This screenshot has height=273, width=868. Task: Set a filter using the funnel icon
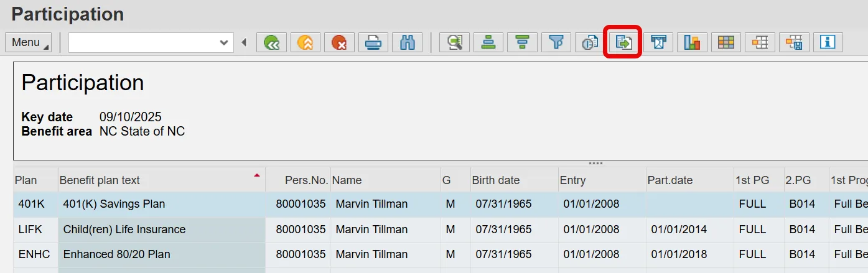tap(556, 42)
